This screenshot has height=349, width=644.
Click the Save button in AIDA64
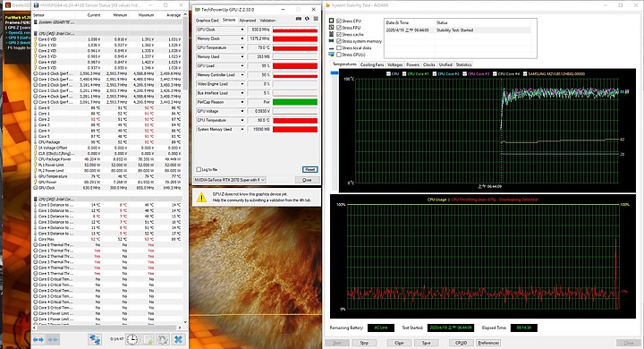coord(427,343)
